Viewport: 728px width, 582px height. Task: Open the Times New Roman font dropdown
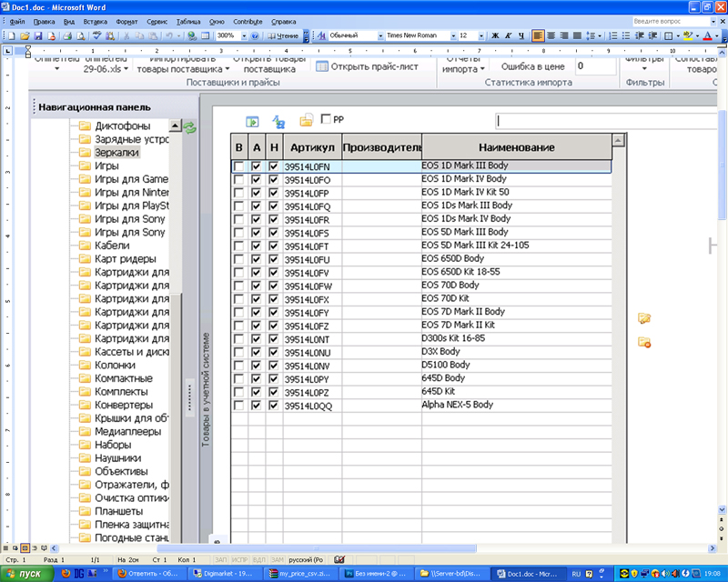tap(453, 35)
